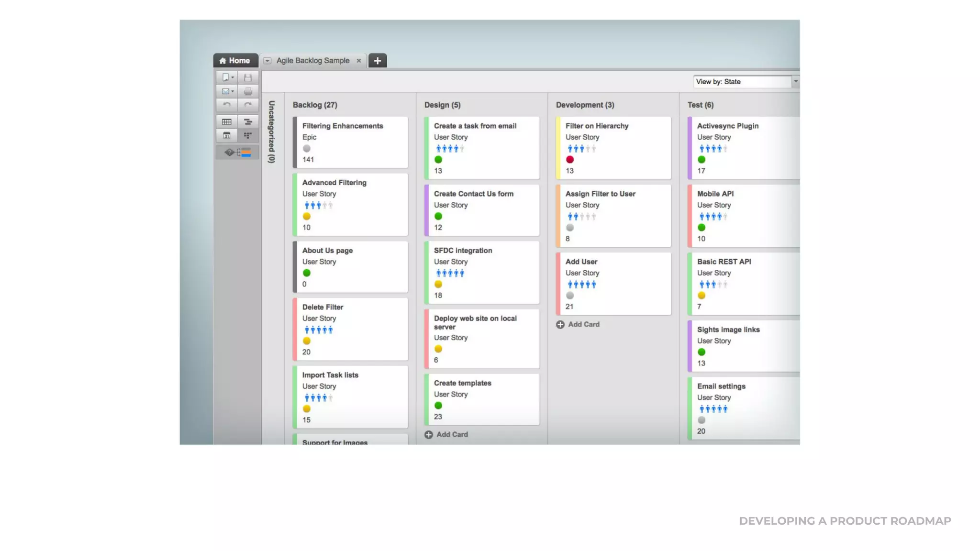Image resolution: width=980 pixels, height=551 pixels.
Task: Click gray status dot on Filtering Enhancements
Action: tap(306, 148)
